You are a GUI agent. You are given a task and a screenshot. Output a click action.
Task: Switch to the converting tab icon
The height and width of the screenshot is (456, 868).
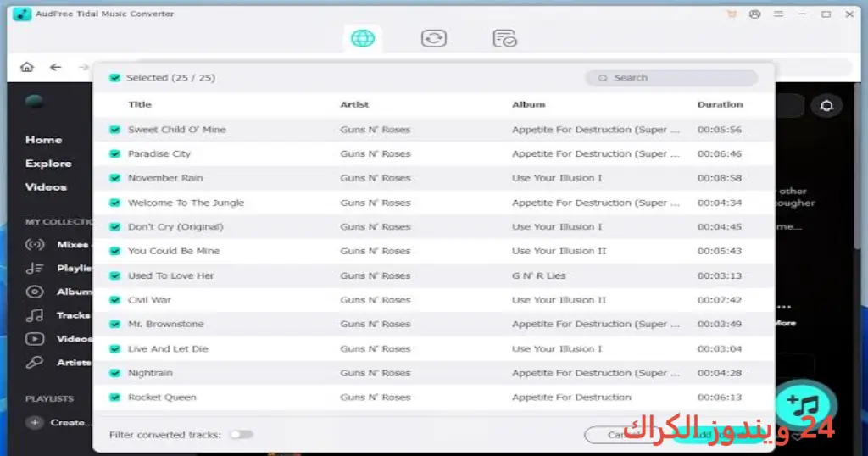click(433, 38)
